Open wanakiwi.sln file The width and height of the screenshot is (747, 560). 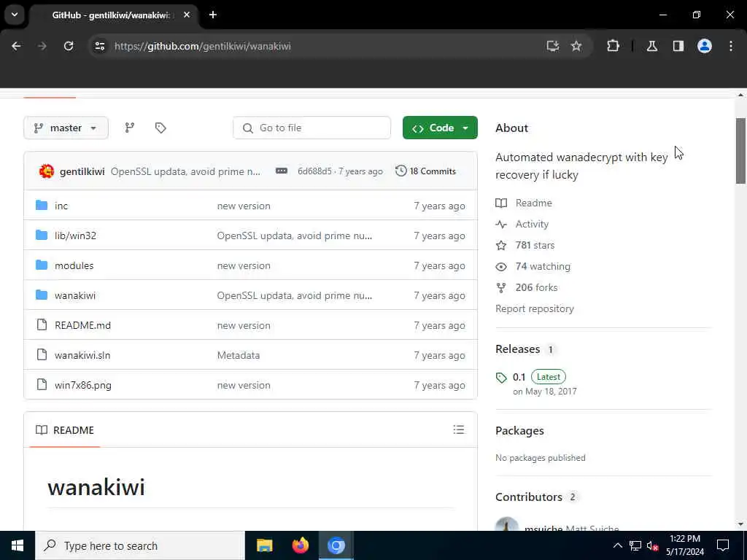(82, 355)
